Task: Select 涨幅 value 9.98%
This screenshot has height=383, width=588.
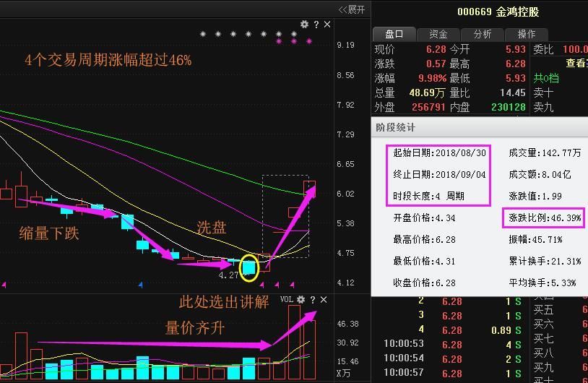Action: [433, 78]
